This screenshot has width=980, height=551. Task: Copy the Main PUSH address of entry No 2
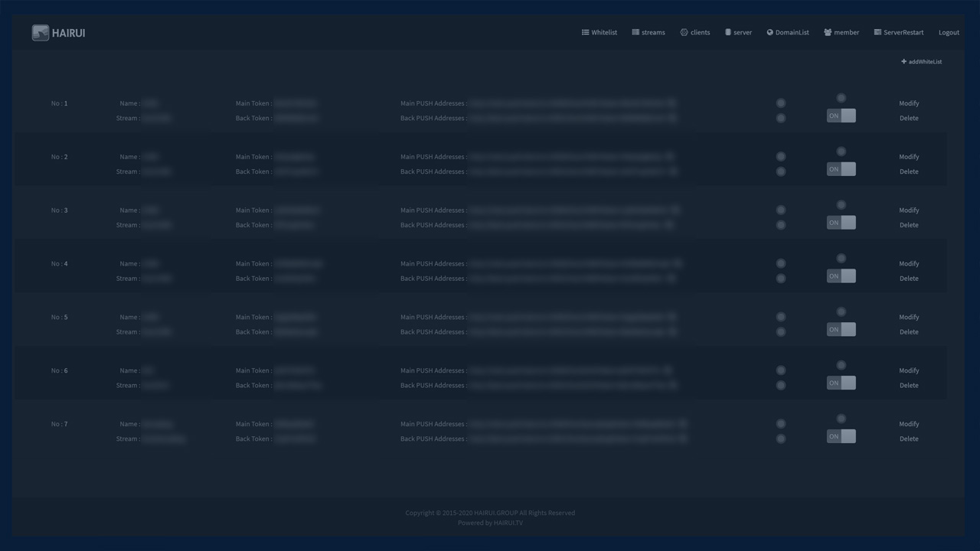coord(669,156)
